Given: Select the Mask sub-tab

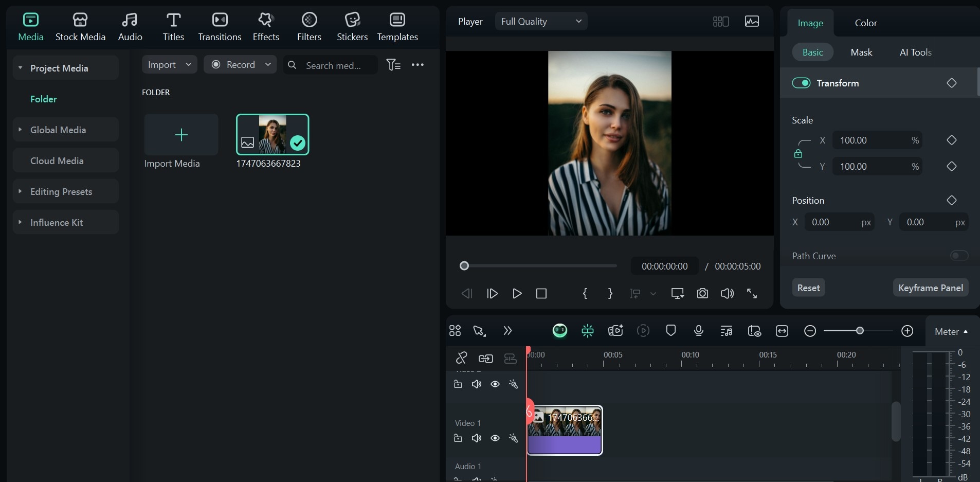Looking at the screenshot, I should coord(861,52).
